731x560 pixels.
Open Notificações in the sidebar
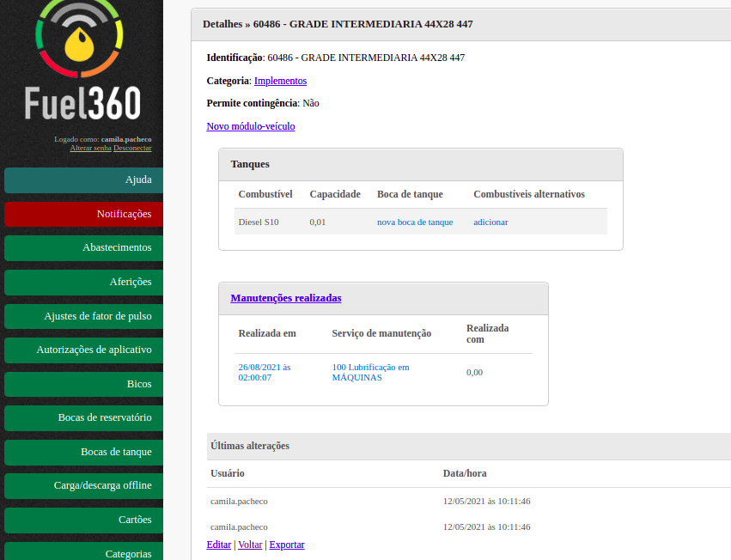[83, 214]
